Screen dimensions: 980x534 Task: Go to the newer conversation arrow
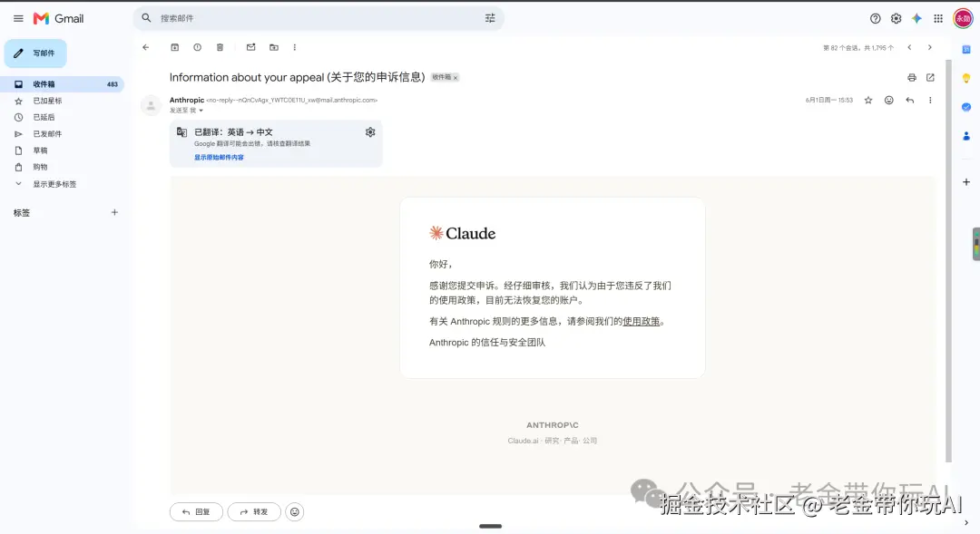click(x=909, y=47)
